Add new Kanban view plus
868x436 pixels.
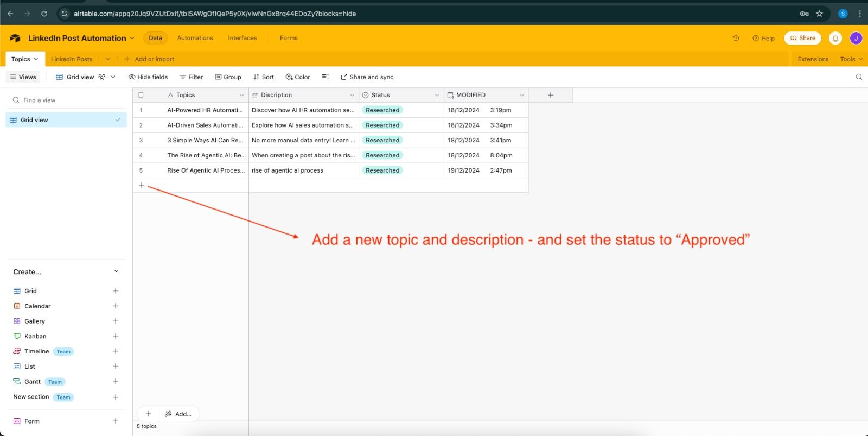[116, 336]
